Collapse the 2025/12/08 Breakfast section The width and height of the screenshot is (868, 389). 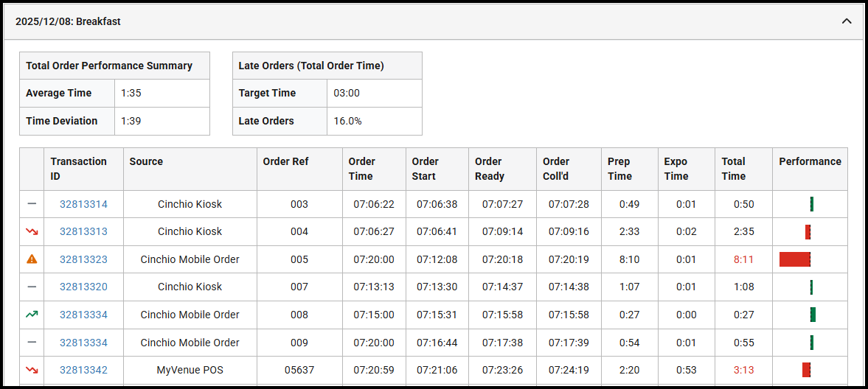pos(847,21)
